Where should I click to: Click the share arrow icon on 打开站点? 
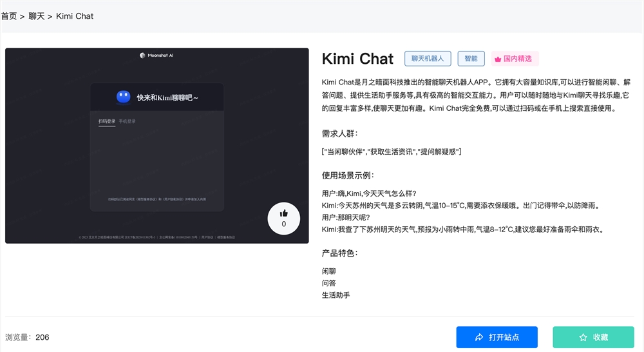479,337
